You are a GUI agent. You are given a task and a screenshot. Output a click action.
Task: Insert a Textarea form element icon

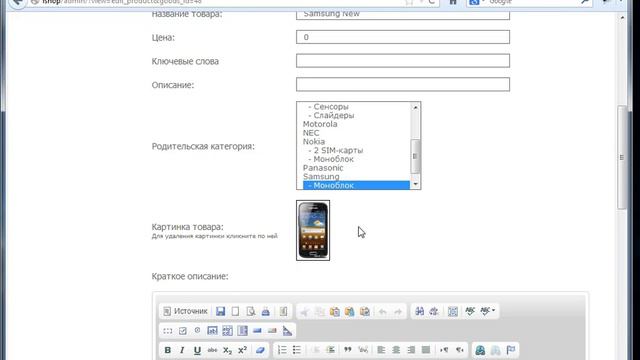click(227, 331)
